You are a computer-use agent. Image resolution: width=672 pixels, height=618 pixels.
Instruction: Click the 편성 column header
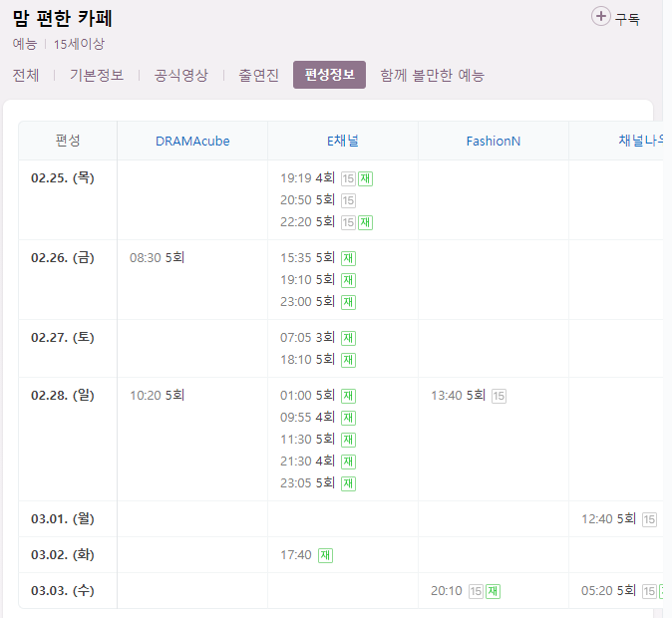68,141
